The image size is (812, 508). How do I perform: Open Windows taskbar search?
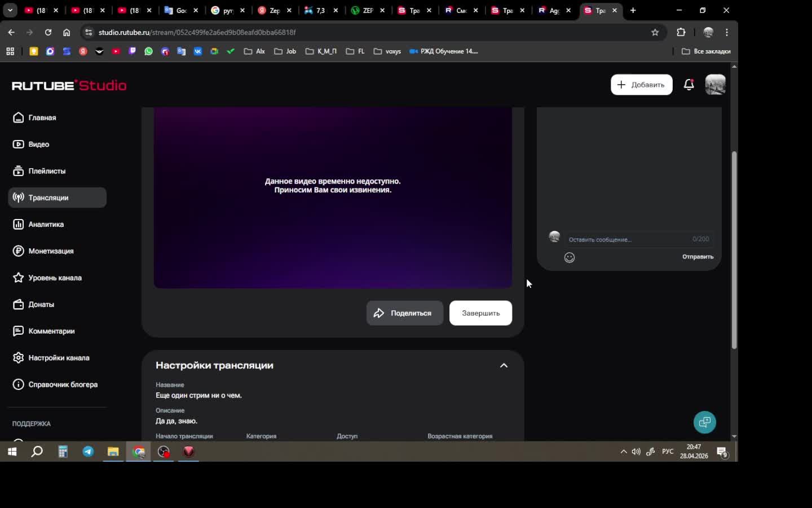point(37,452)
